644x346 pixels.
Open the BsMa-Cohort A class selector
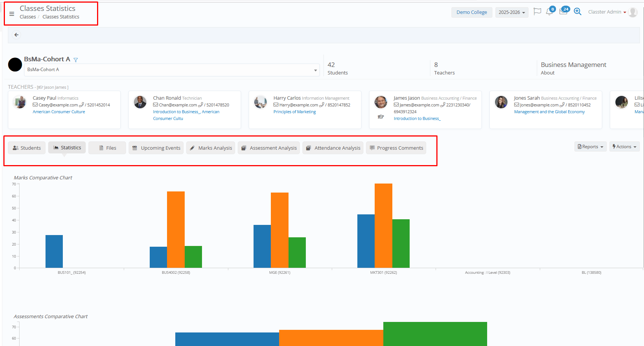pos(172,70)
